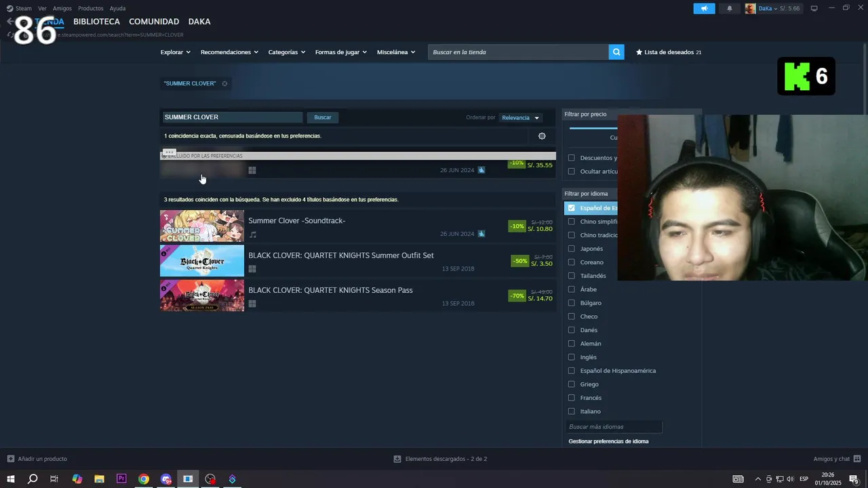Open the Productos menu

pyautogui.click(x=91, y=8)
